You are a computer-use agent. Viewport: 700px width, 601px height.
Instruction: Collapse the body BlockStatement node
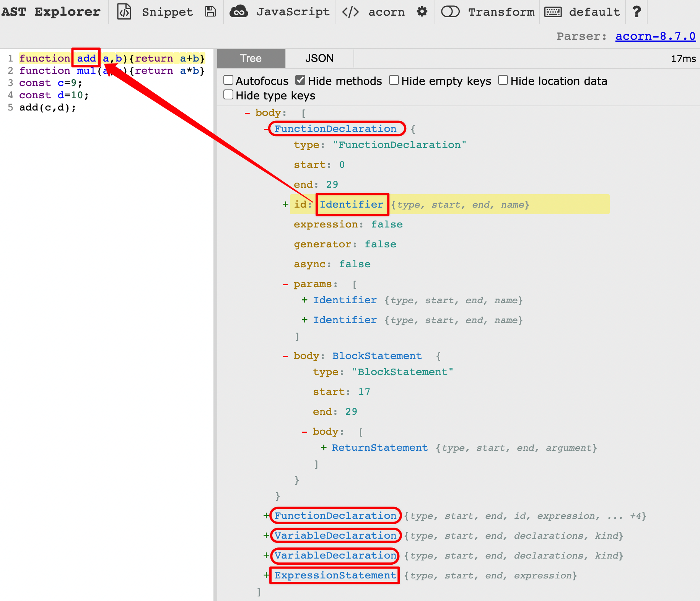pyautogui.click(x=285, y=356)
